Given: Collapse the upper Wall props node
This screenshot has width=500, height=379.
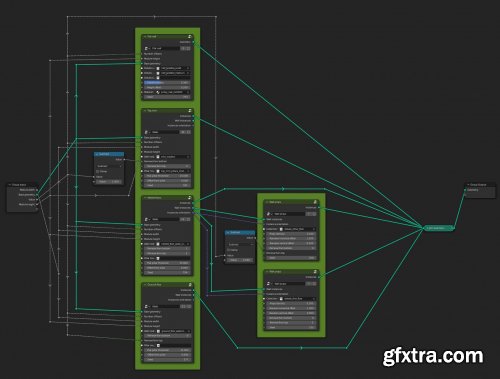Looking at the screenshot, I should click(267, 202).
